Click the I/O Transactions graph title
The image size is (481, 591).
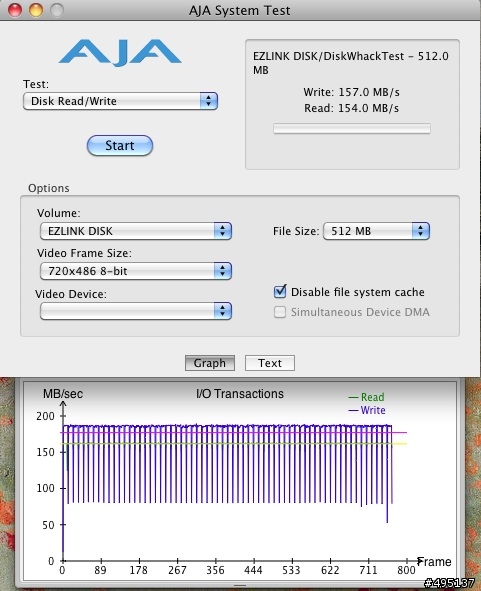(240, 393)
